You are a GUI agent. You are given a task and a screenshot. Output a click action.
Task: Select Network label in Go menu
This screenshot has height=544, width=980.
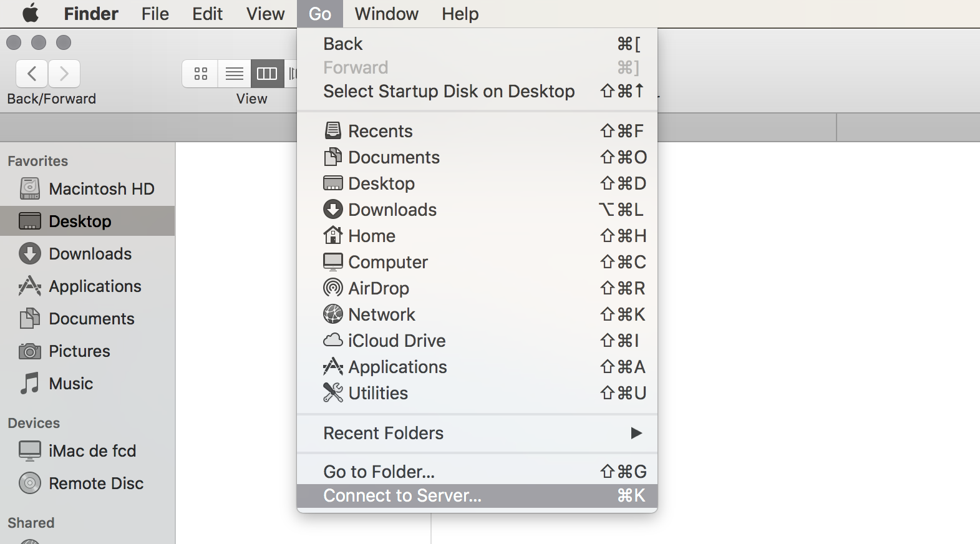click(382, 314)
